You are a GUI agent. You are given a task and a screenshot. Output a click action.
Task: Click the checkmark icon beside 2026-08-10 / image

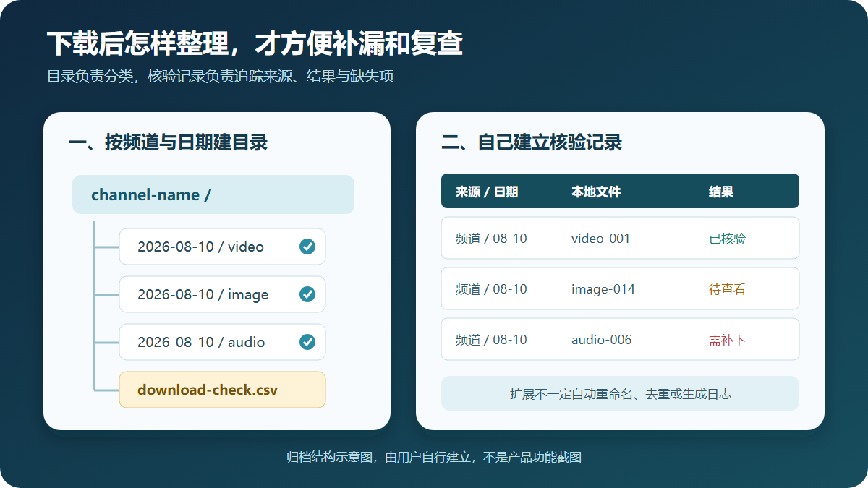(307, 294)
